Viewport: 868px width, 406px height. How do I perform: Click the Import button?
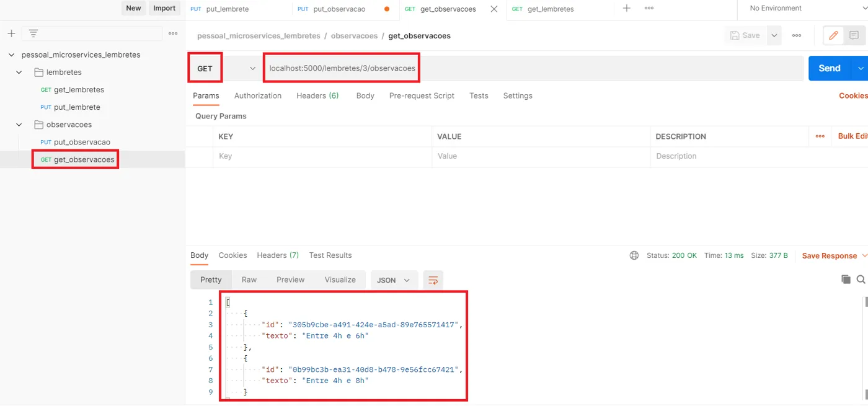164,8
